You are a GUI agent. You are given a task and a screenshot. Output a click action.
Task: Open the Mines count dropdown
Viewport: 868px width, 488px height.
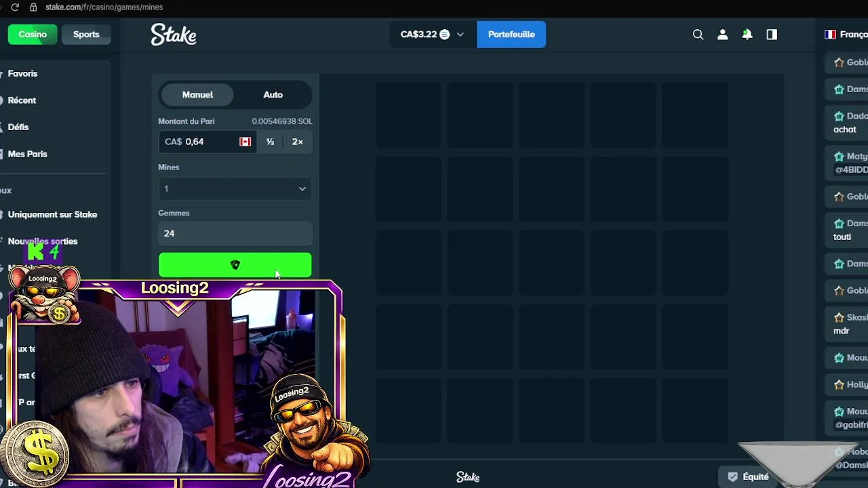tap(235, 188)
